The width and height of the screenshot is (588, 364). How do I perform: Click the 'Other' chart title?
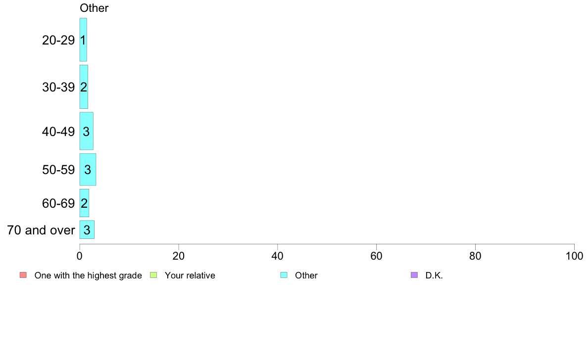point(94,8)
